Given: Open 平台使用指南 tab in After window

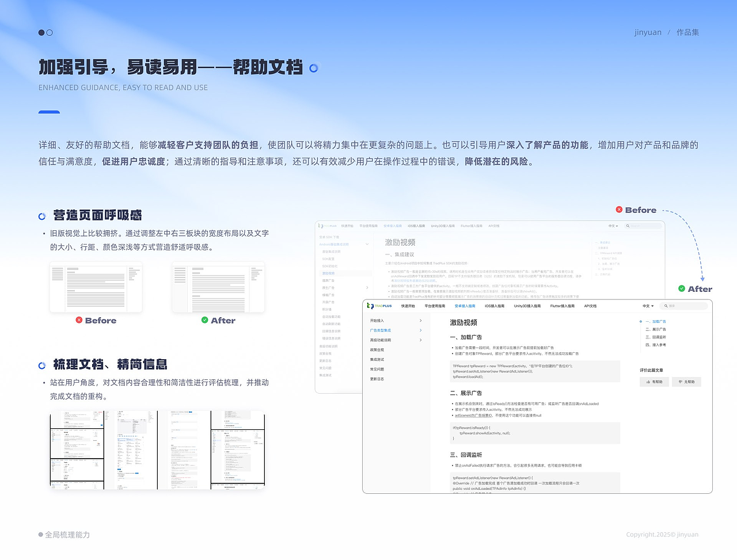Looking at the screenshot, I should (x=435, y=306).
